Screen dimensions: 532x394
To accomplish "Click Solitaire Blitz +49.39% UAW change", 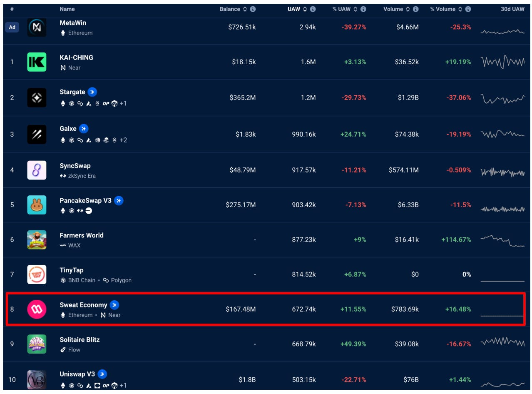I will pyautogui.click(x=353, y=344).
